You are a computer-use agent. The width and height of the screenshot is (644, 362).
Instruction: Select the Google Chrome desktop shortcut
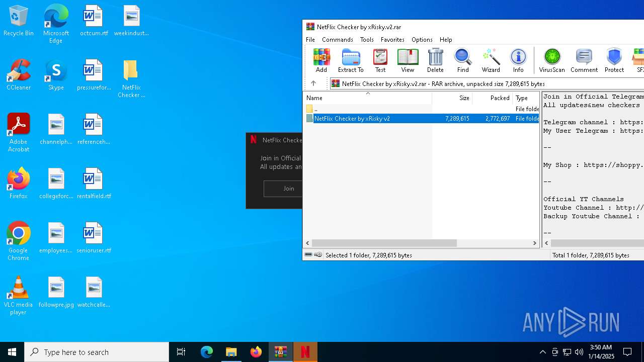(x=19, y=241)
